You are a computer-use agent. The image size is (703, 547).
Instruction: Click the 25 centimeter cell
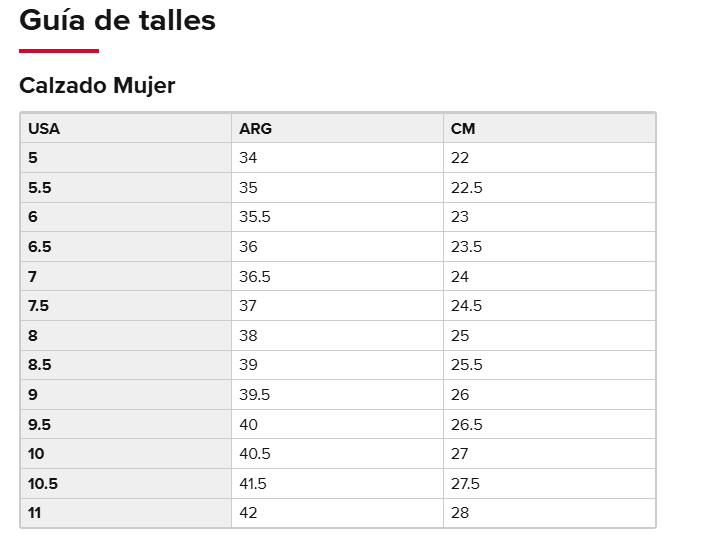550,335
